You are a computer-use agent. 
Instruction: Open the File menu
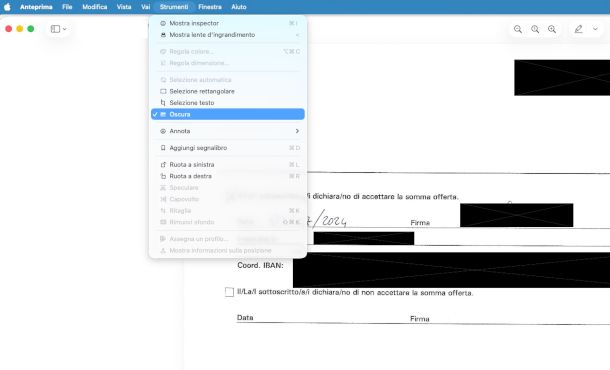pyautogui.click(x=67, y=7)
